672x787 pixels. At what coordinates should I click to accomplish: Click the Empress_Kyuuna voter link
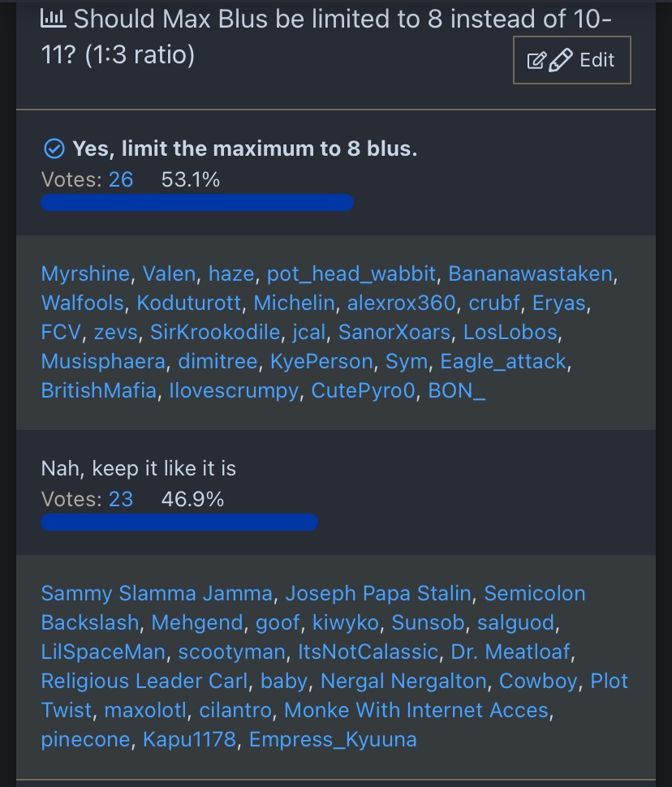tap(333, 740)
